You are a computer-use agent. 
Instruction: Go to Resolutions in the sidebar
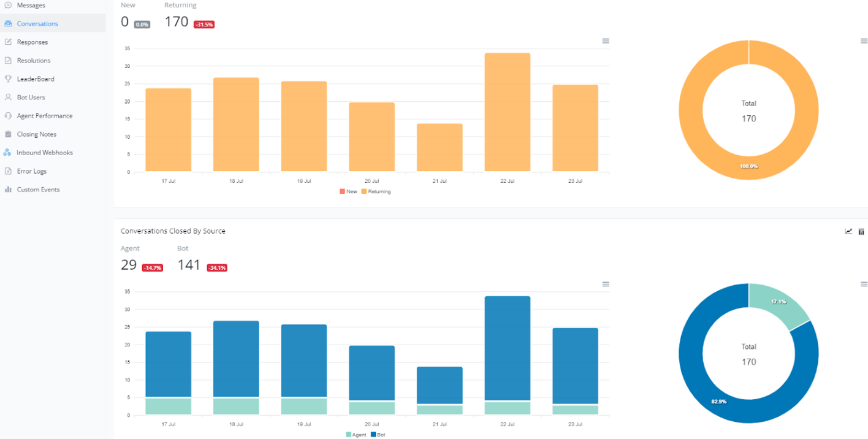[34, 61]
